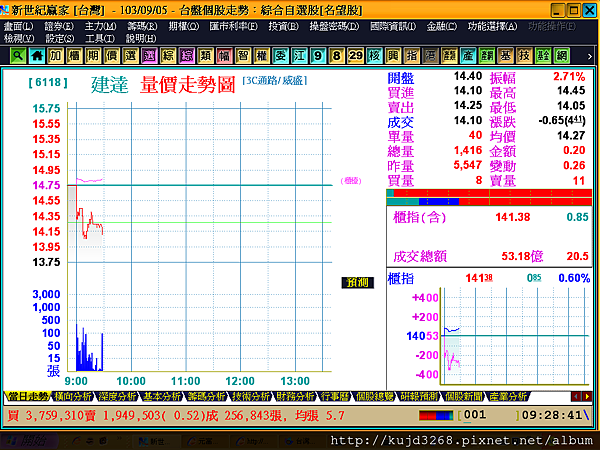
Task: Open the 籌碼(R) menu
Action: [142, 26]
